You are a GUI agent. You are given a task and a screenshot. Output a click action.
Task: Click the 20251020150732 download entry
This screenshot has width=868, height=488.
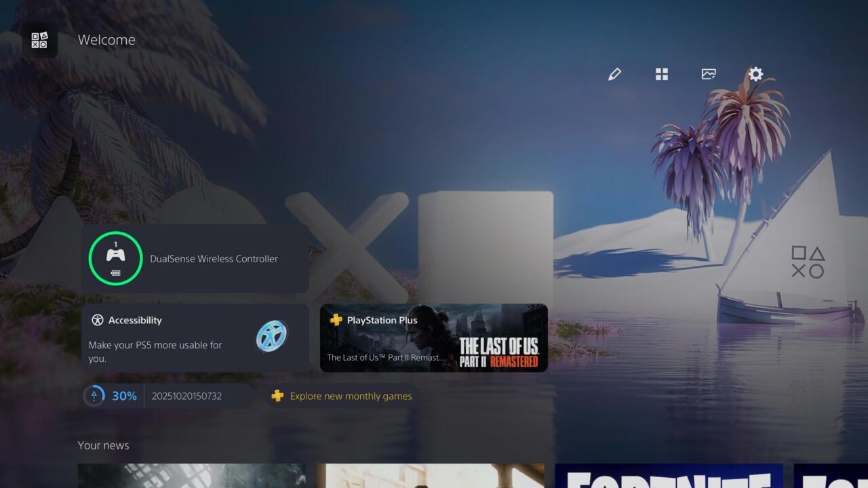click(x=186, y=396)
